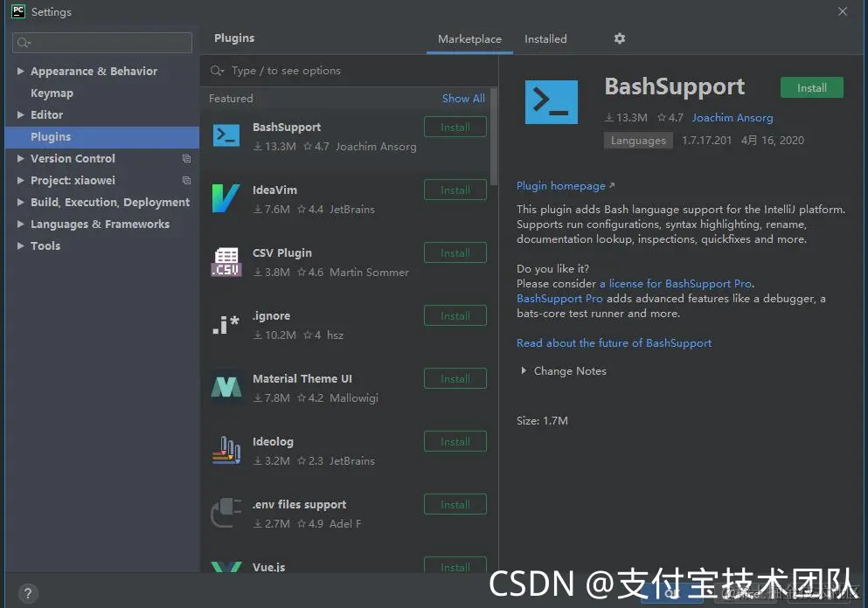Install the .ignore plugin
Image resolution: width=868 pixels, height=608 pixels.
tap(455, 316)
